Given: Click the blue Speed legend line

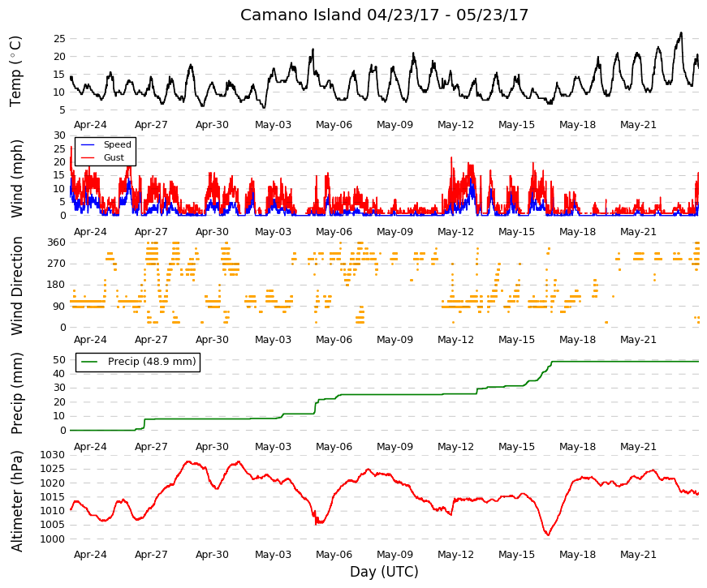Looking at the screenshot, I should (88, 144).
